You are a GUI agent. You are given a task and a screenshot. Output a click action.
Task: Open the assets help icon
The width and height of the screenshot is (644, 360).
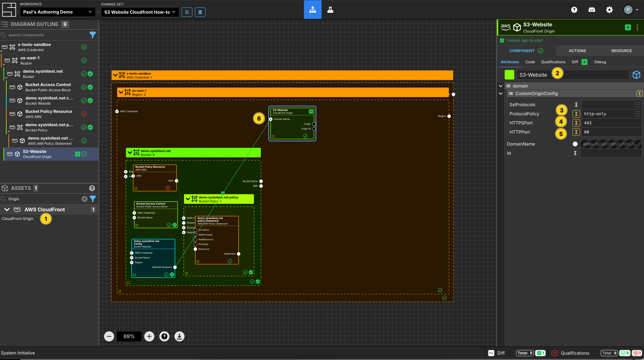pos(92,188)
